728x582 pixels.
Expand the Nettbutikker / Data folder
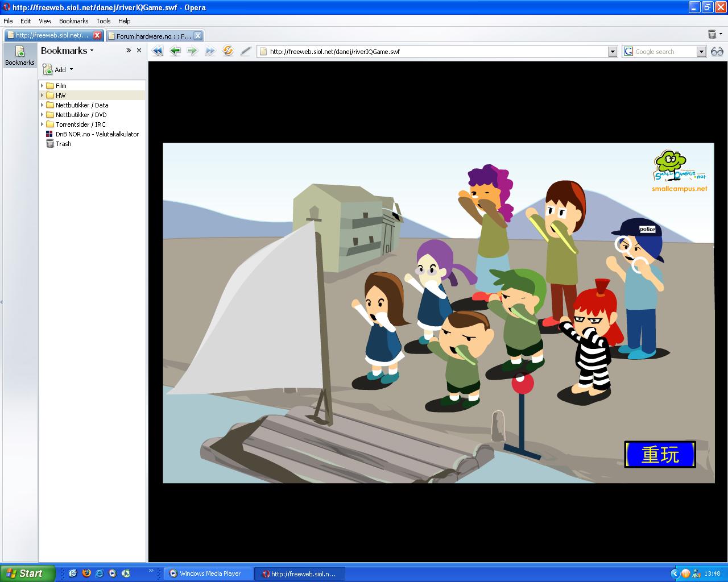click(42, 105)
